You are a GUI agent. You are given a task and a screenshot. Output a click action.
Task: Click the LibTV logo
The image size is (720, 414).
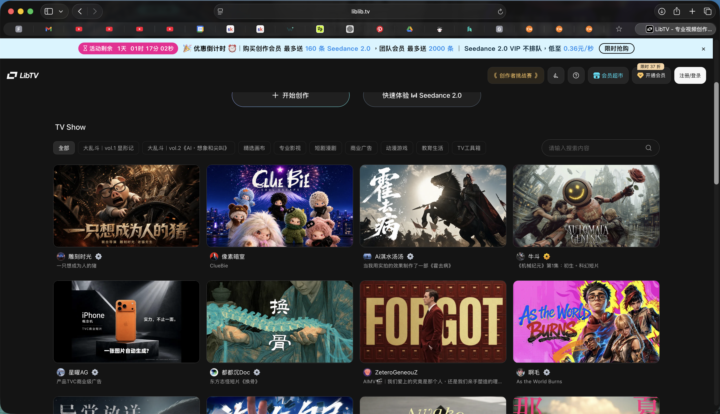22,75
